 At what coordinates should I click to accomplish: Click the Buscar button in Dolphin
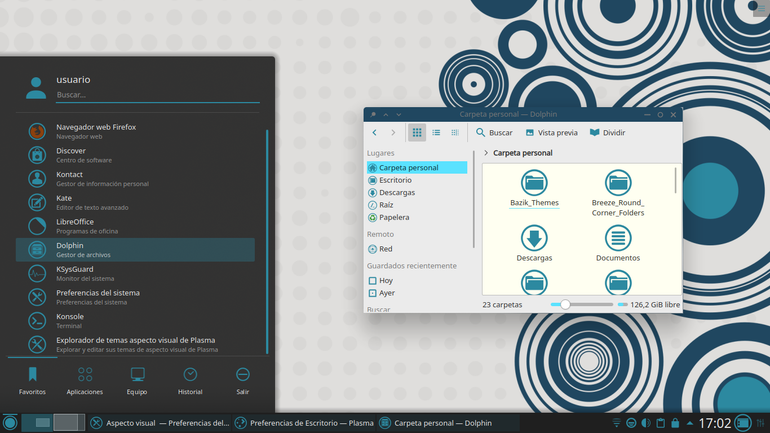(494, 133)
